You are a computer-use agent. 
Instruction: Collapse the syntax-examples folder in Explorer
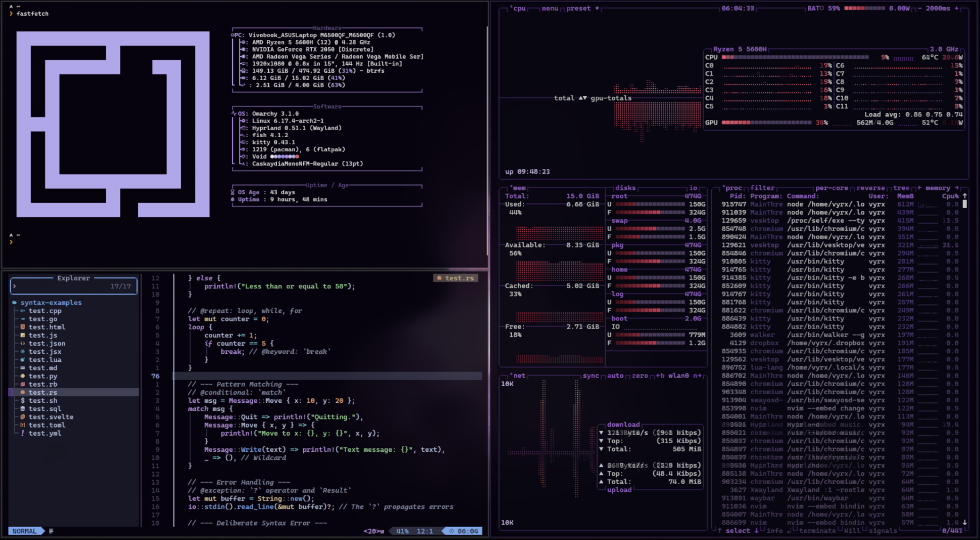click(51, 302)
